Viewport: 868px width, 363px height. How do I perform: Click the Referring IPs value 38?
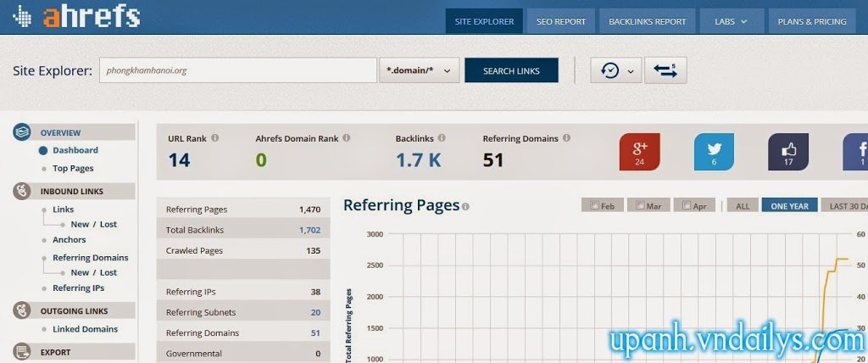point(315,292)
